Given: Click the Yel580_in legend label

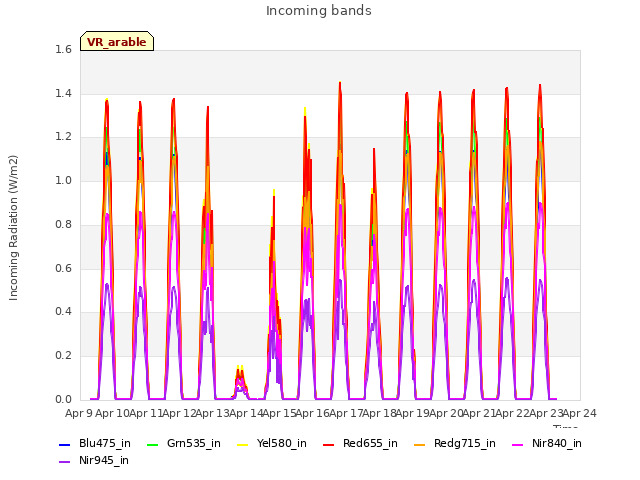Looking at the screenshot, I should point(282,443).
